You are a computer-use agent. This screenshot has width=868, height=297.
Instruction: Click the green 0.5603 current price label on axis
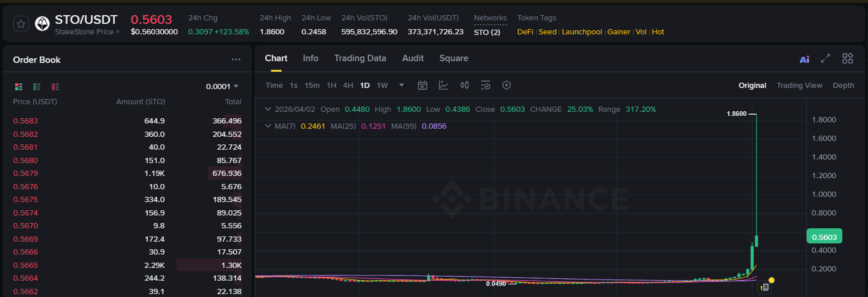coord(825,236)
